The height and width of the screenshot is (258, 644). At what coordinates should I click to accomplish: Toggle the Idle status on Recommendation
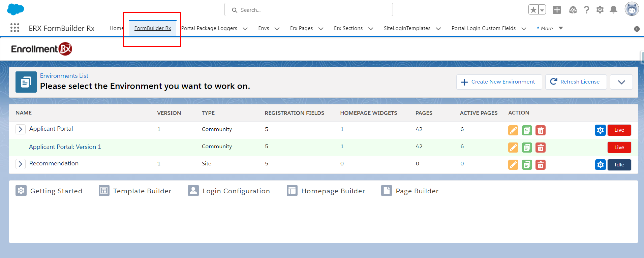(619, 165)
